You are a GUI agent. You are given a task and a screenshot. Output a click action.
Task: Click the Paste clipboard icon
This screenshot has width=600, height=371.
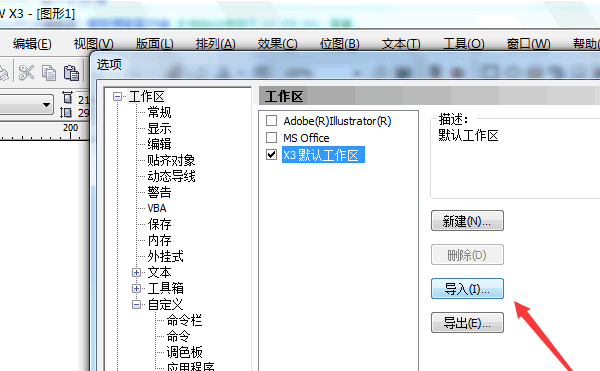[x=72, y=73]
